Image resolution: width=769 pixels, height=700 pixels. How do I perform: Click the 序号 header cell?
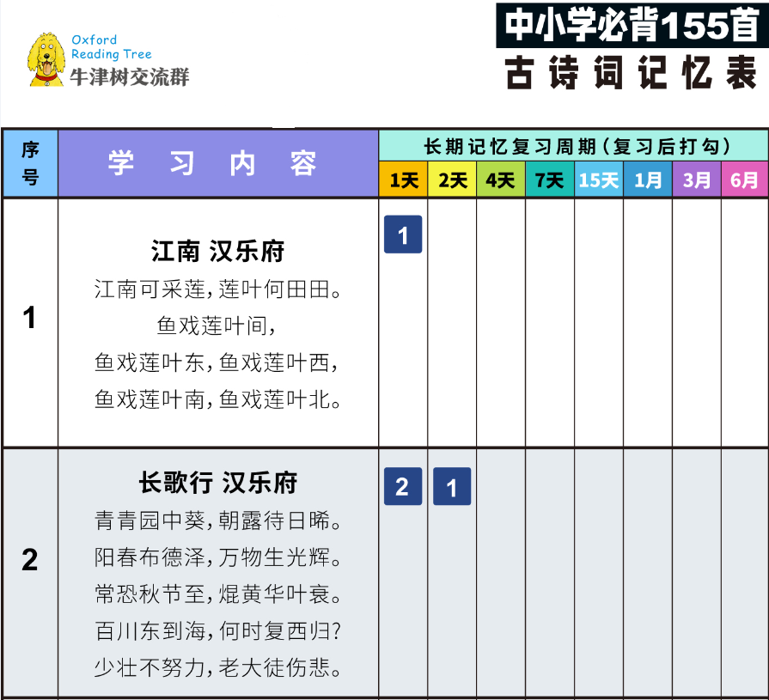point(30,163)
